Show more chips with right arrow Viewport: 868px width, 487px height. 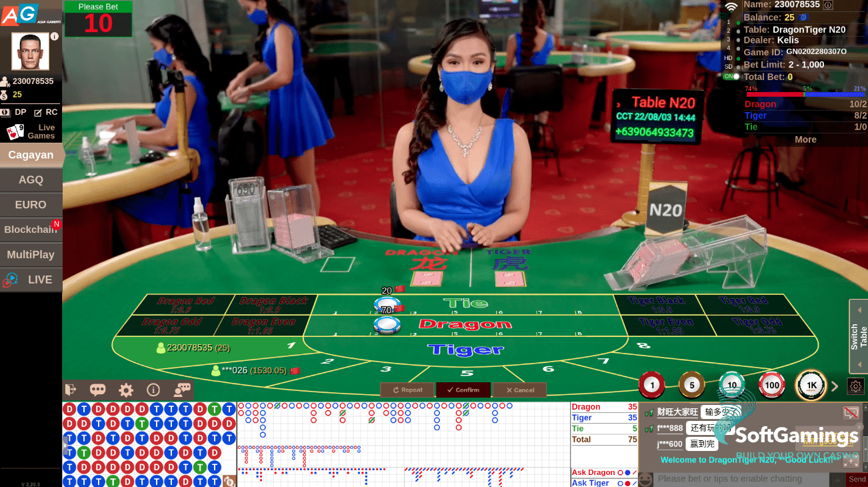[x=835, y=386]
